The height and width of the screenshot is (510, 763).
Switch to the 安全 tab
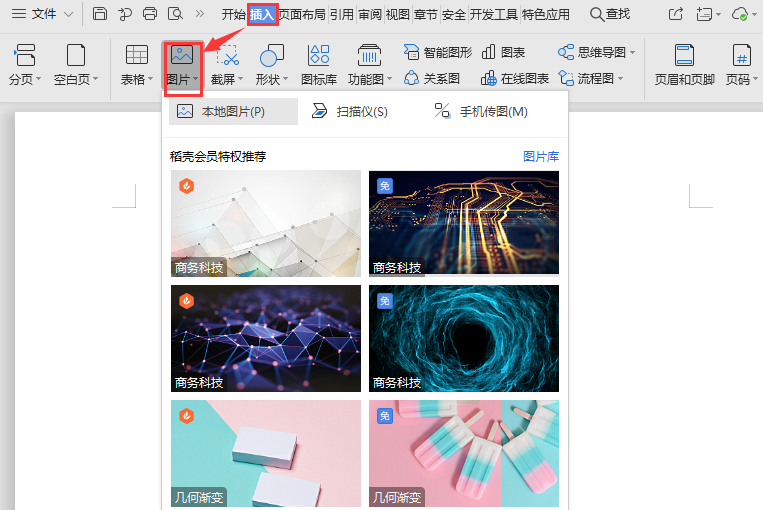(454, 15)
